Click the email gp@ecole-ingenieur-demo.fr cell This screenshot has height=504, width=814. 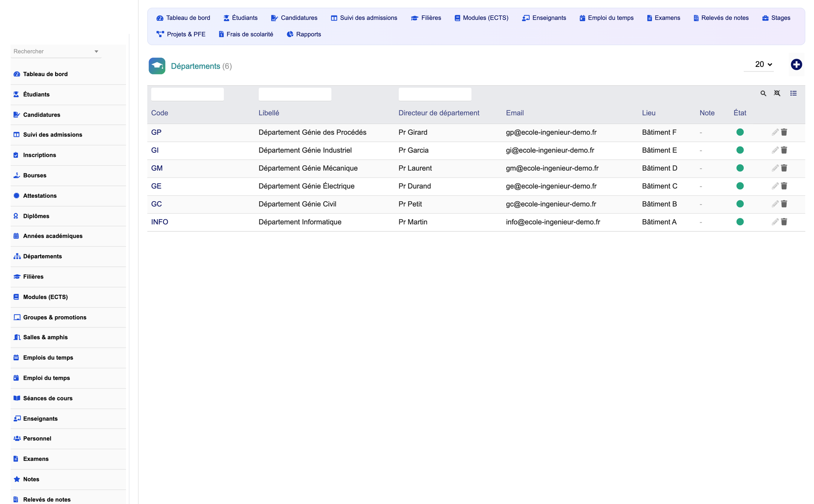tap(551, 132)
